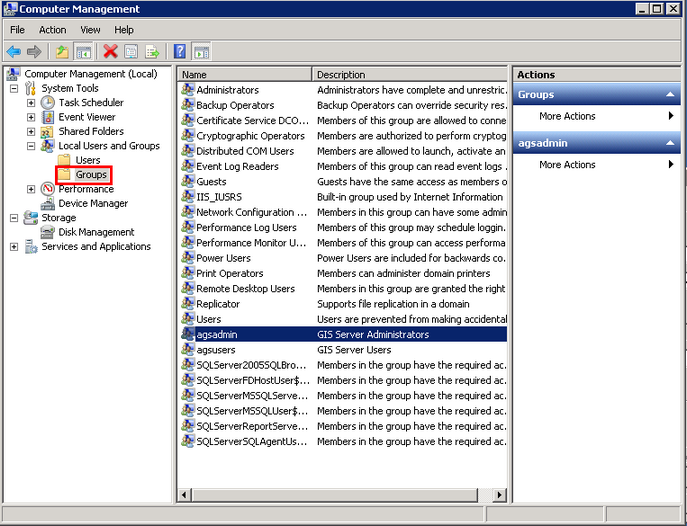Click the Forward arrow toolbar icon
The height and width of the screenshot is (526, 687).
(34, 52)
